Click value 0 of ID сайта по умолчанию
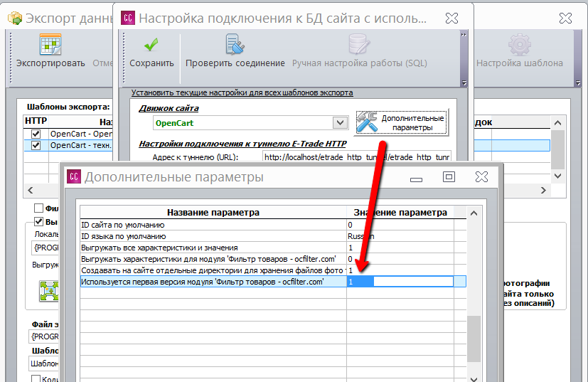 pyautogui.click(x=400, y=225)
